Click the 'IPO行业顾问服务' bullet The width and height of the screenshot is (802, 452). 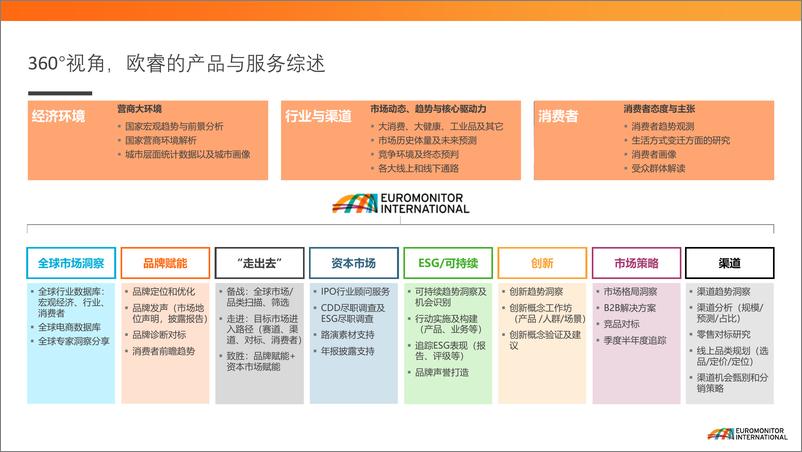coord(355,291)
